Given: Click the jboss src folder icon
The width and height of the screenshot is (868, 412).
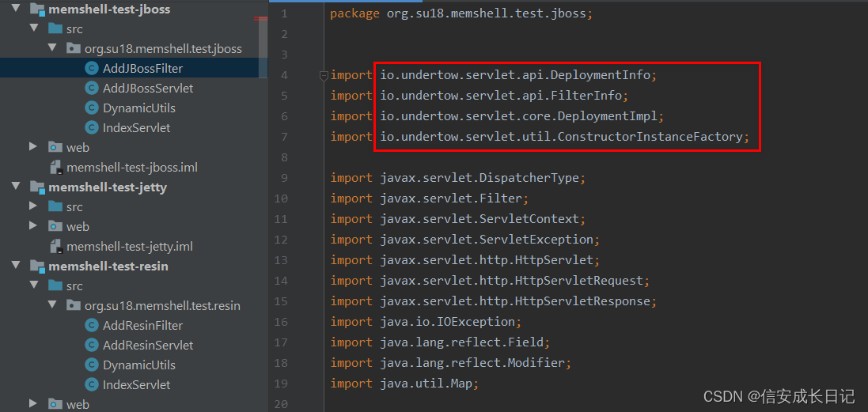Looking at the screenshot, I should 55,28.
